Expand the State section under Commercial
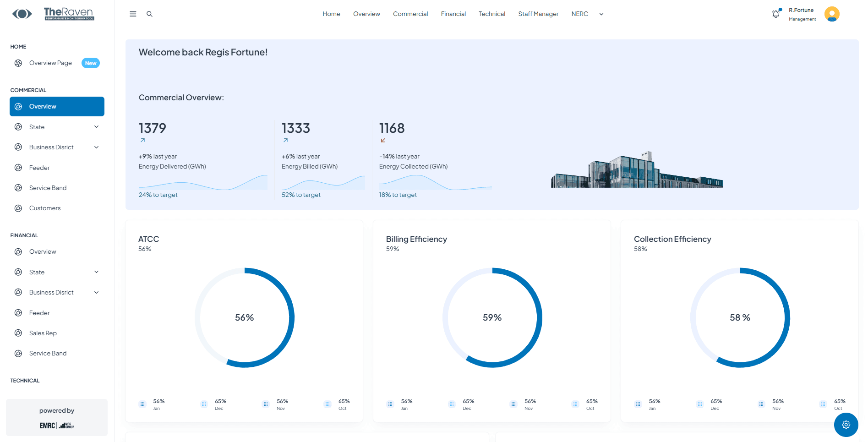868x442 pixels. click(x=96, y=126)
